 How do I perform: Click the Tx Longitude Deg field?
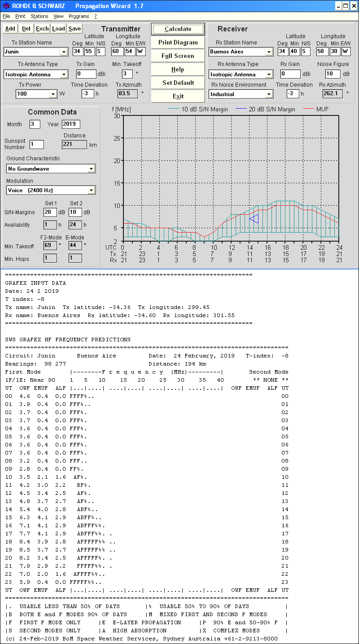coord(117,51)
